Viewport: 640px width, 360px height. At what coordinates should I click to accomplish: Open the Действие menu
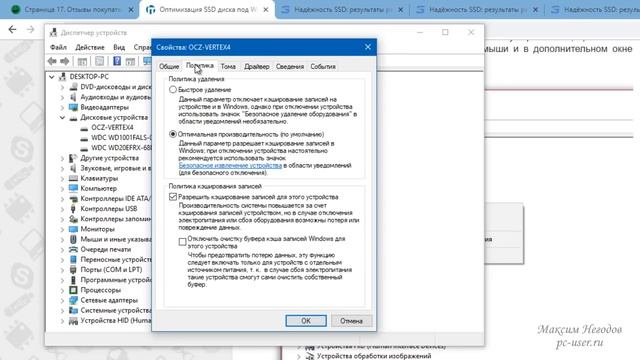click(90, 47)
